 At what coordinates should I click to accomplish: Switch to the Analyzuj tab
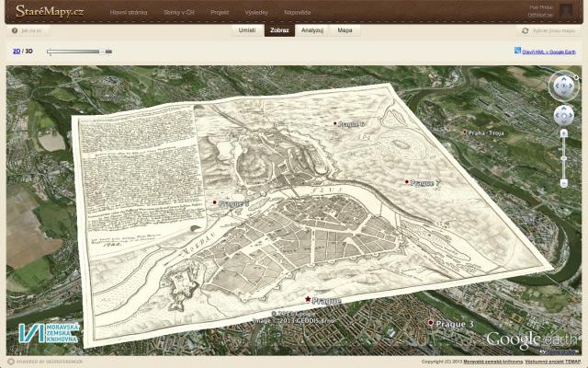[x=312, y=30]
